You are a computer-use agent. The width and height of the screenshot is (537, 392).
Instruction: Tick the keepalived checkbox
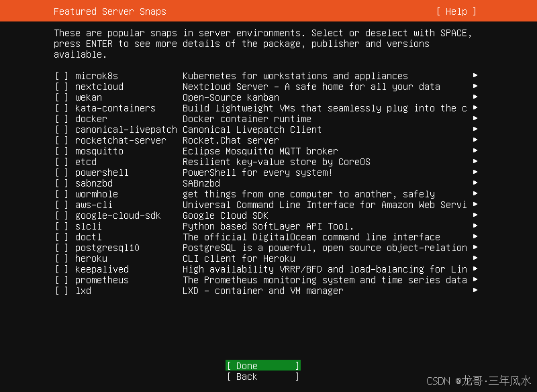coord(62,269)
